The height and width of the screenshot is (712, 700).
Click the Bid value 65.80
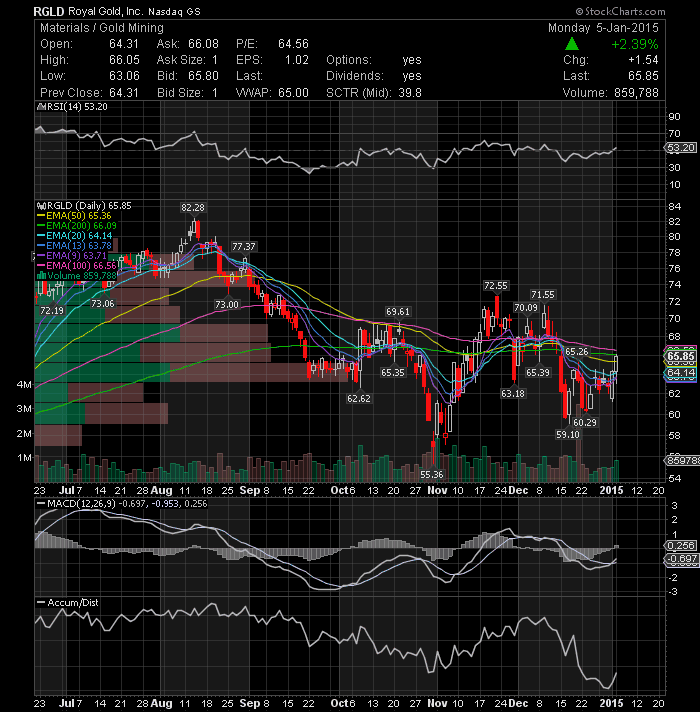203,76
